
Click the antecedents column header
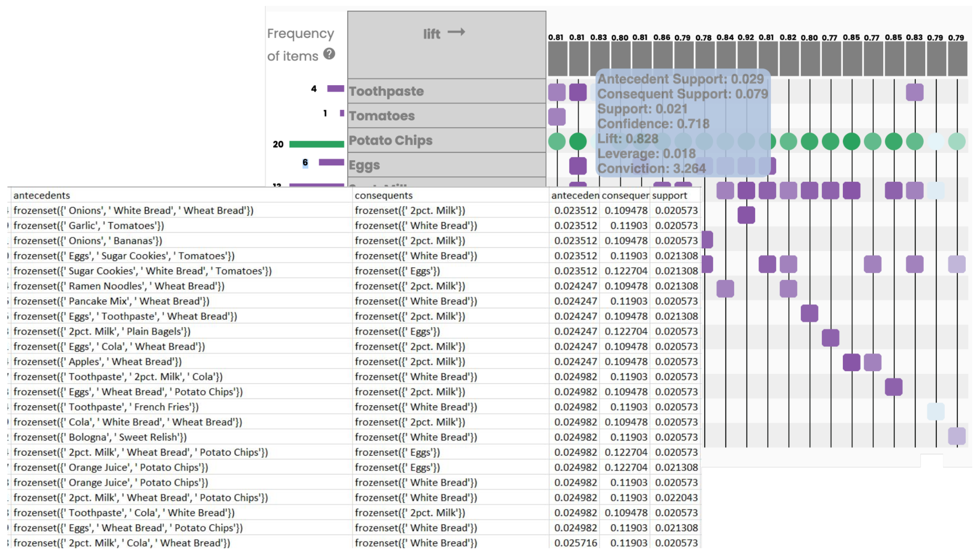(x=41, y=195)
